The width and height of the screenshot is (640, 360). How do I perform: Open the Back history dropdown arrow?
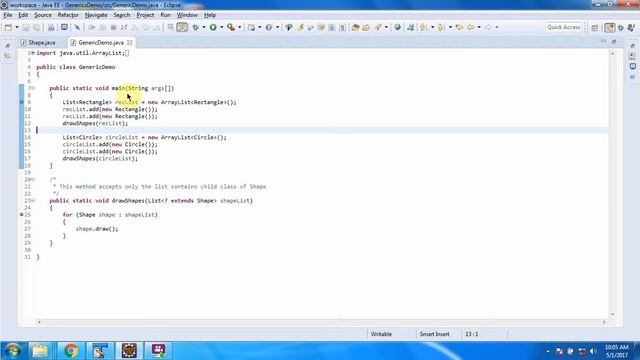(x=479, y=27)
